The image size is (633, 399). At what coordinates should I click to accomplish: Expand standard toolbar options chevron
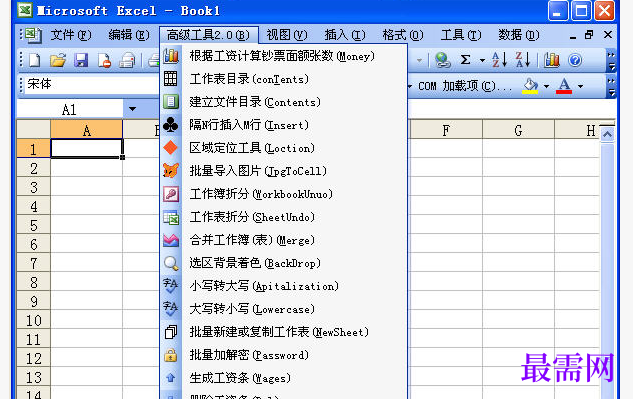611,61
